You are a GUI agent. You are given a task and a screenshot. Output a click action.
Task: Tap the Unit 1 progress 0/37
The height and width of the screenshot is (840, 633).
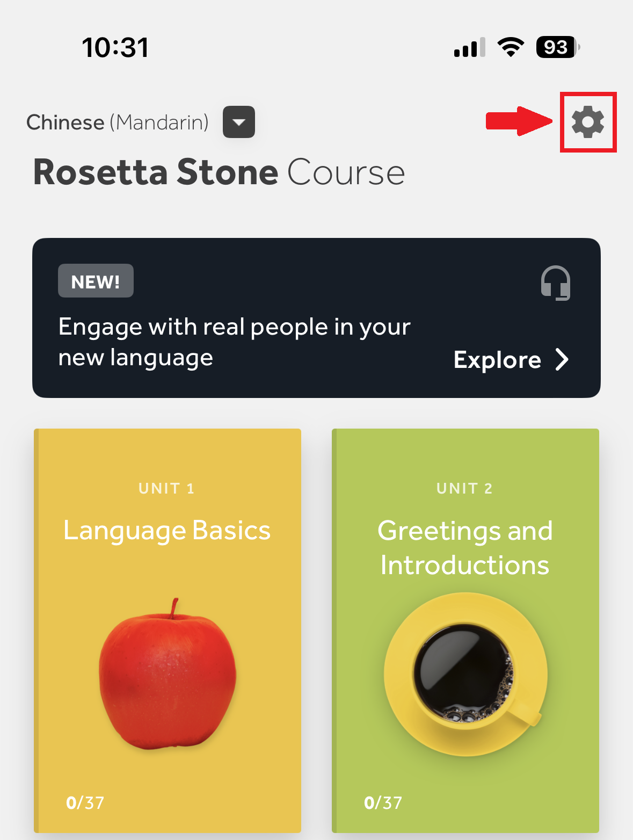[85, 802]
